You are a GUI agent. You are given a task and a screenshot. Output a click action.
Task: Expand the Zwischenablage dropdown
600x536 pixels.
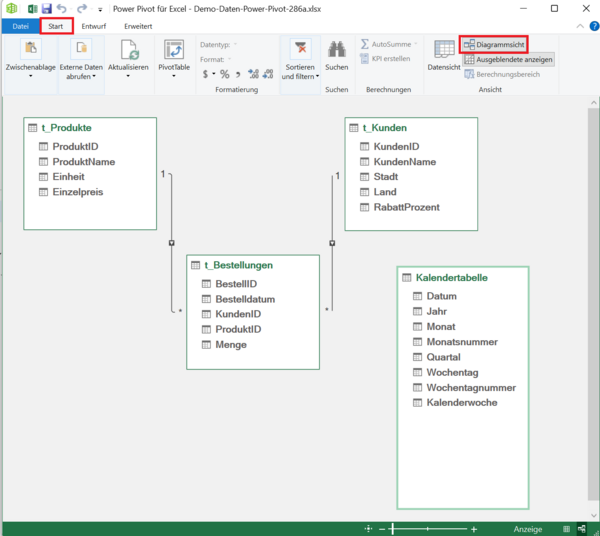30,70
